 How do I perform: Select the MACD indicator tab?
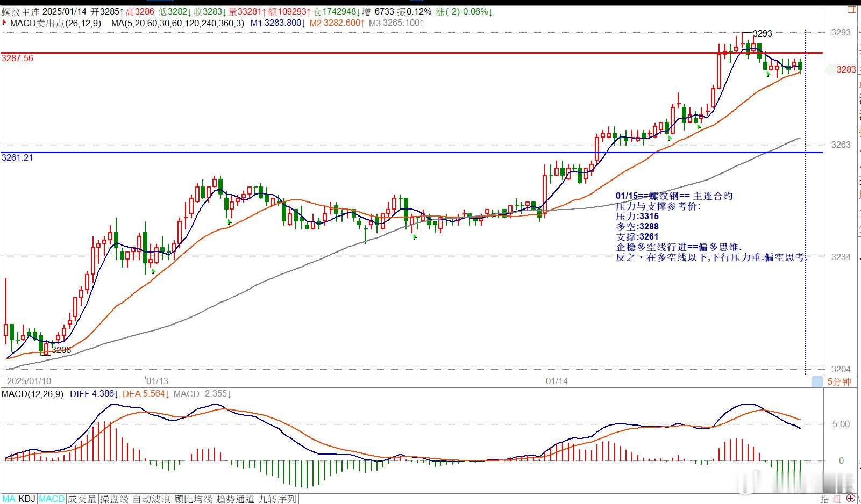point(52,499)
